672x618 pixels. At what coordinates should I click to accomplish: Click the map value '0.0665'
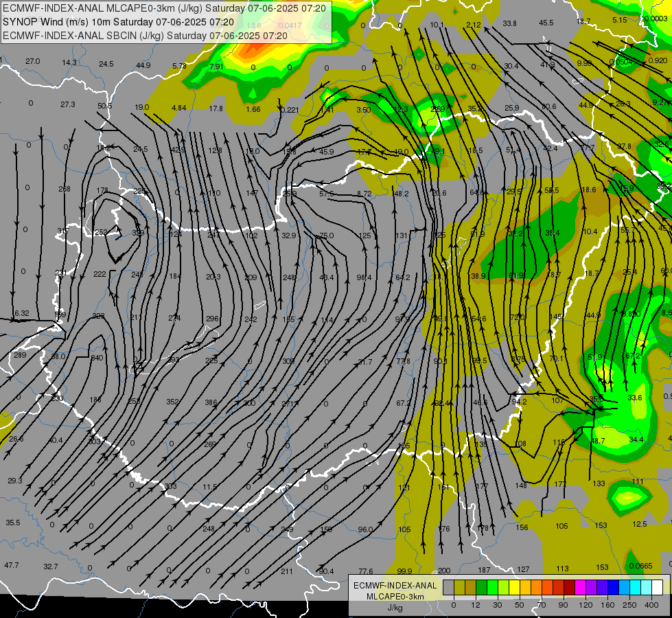640,566
